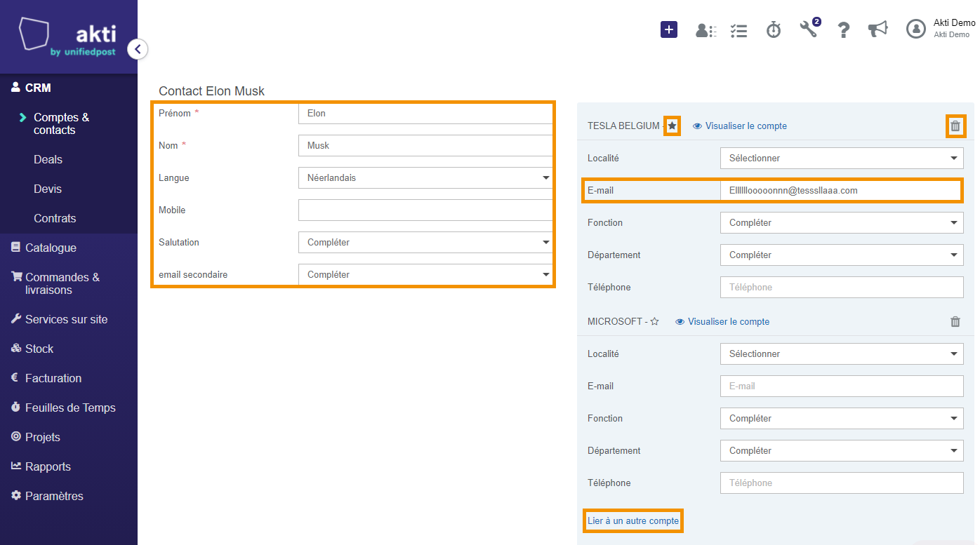Click the empty Mobile field
The image size is (980, 545).
(425, 210)
